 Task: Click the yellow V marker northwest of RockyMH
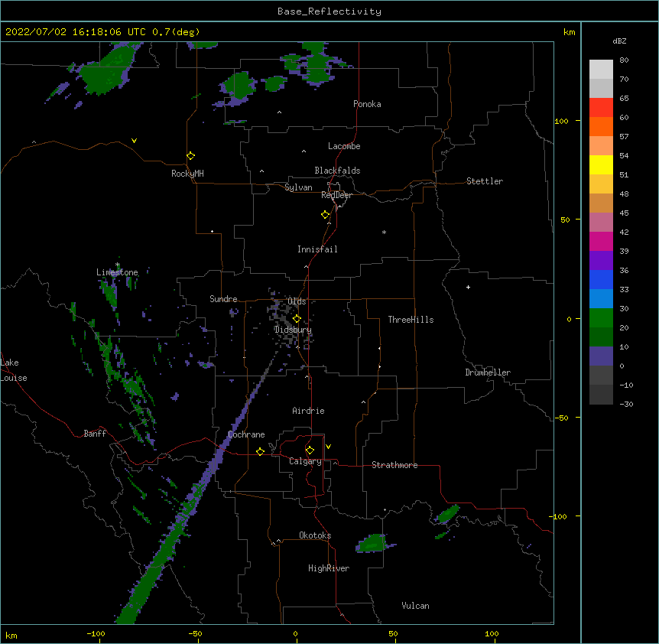pyautogui.click(x=134, y=141)
